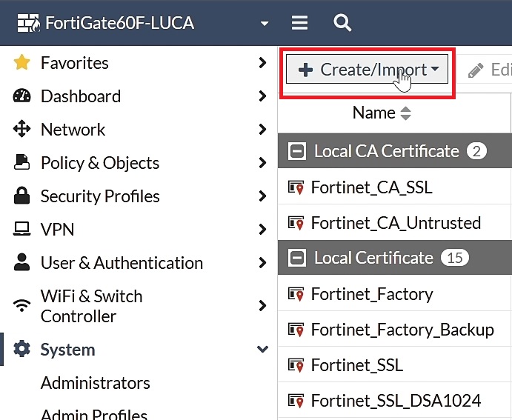Click the Policy & Objects icon

22,162
